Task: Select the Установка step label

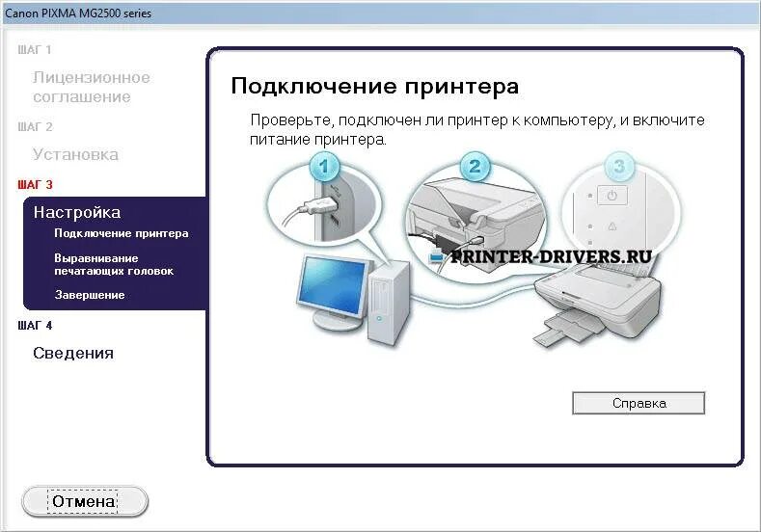Action: point(75,154)
